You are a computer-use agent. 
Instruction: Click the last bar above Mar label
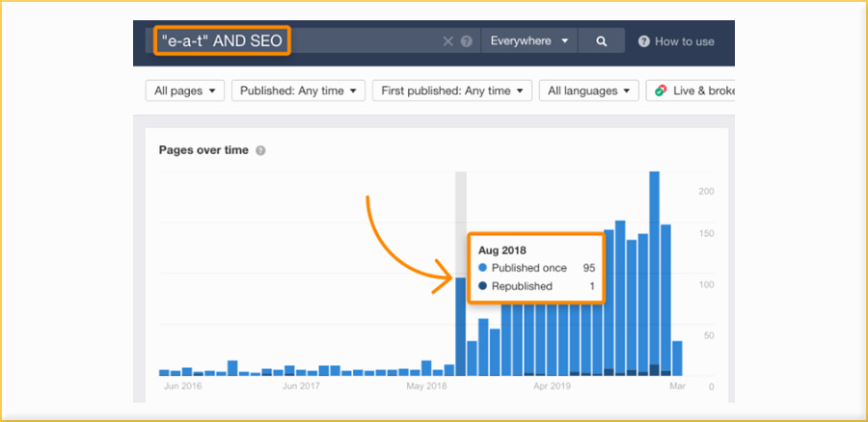point(677,357)
